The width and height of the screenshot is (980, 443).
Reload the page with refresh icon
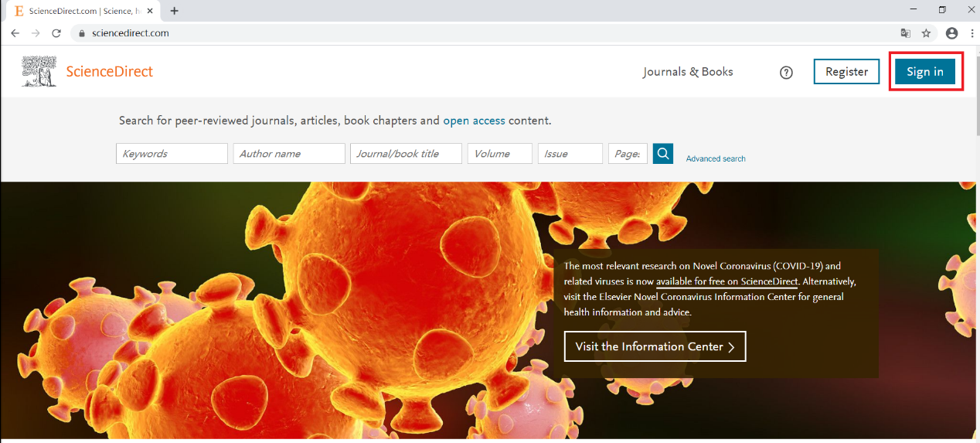point(56,33)
